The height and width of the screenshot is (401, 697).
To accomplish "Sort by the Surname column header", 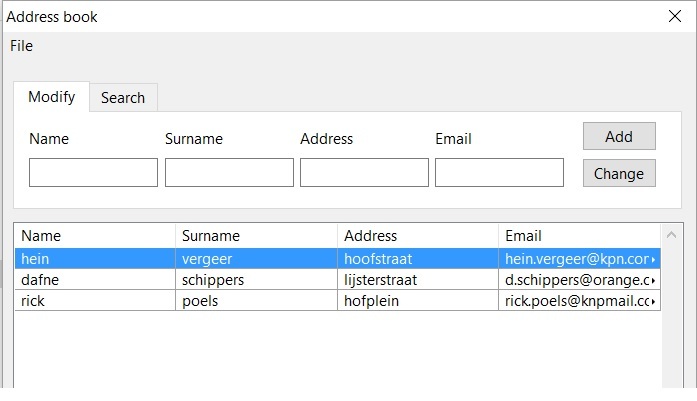I will [x=256, y=236].
